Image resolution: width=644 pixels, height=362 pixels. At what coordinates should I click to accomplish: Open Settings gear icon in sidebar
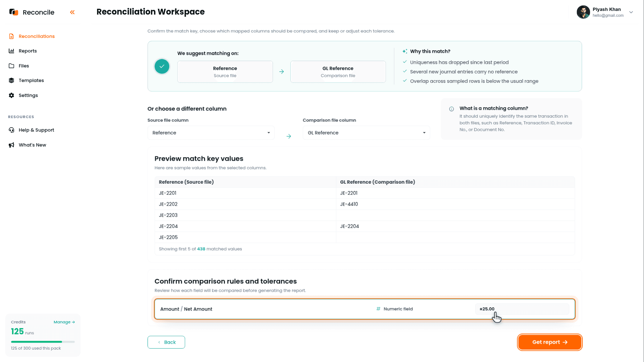(11, 96)
